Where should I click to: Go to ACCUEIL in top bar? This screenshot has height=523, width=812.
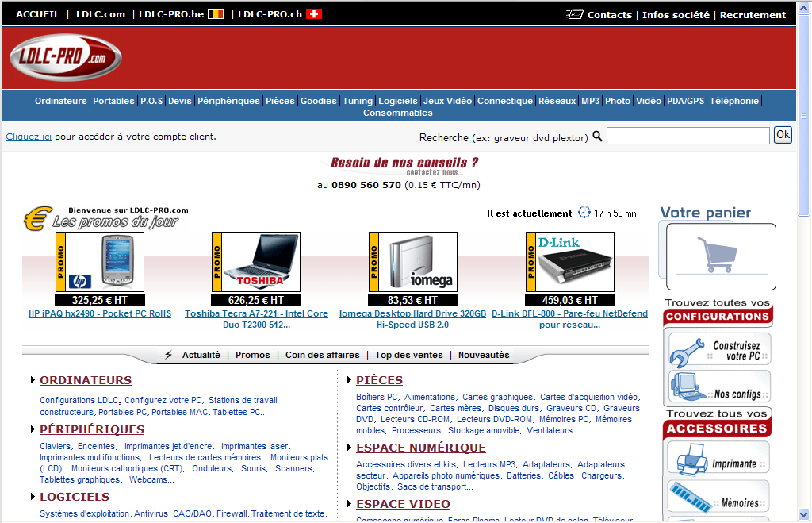(38, 14)
